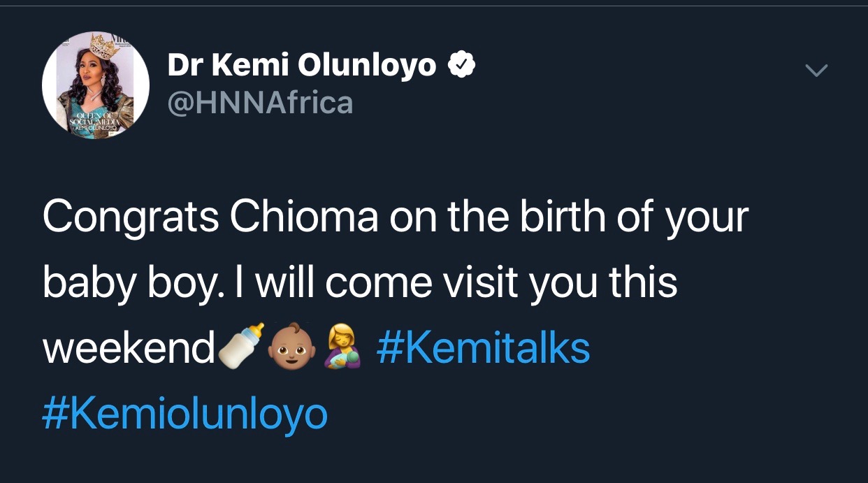The height and width of the screenshot is (483, 868).
Task: Click the blue verified badge
Action: [x=461, y=66]
